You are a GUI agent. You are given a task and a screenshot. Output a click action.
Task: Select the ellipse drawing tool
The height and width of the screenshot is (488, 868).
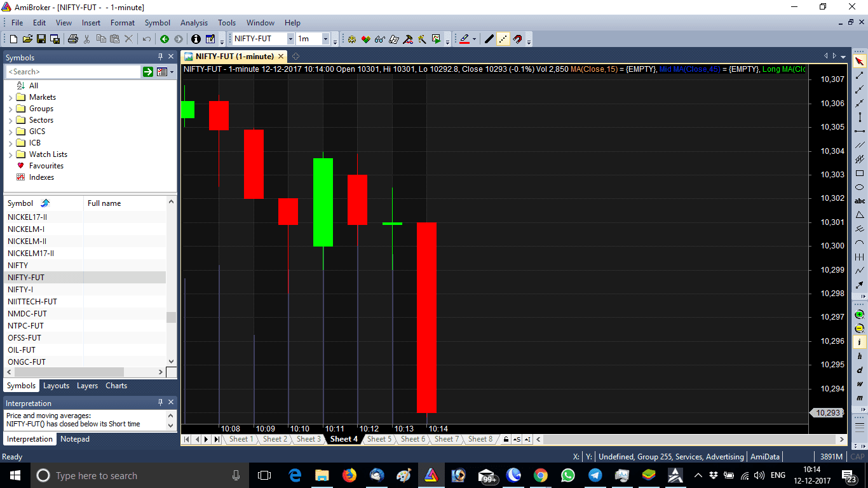[860, 187]
